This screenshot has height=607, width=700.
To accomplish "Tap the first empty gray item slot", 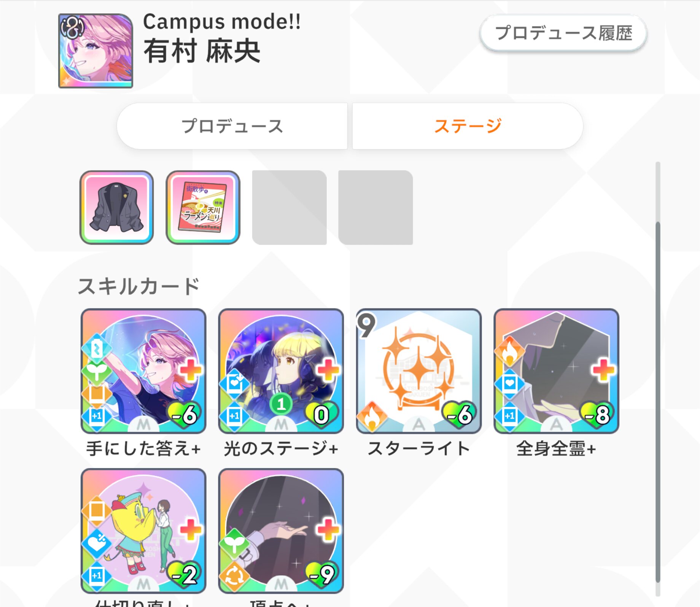I will [x=289, y=207].
